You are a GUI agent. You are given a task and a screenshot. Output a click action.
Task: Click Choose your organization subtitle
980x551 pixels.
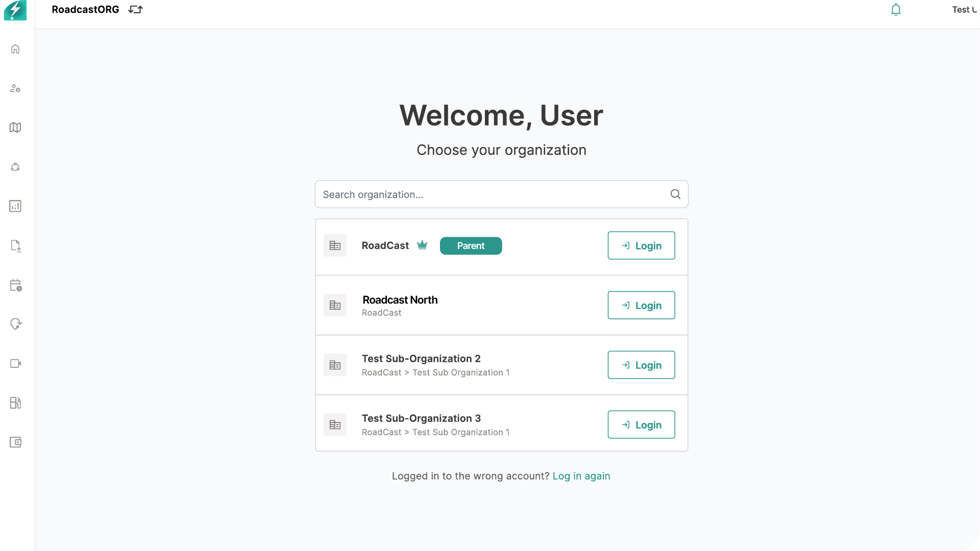tap(501, 150)
